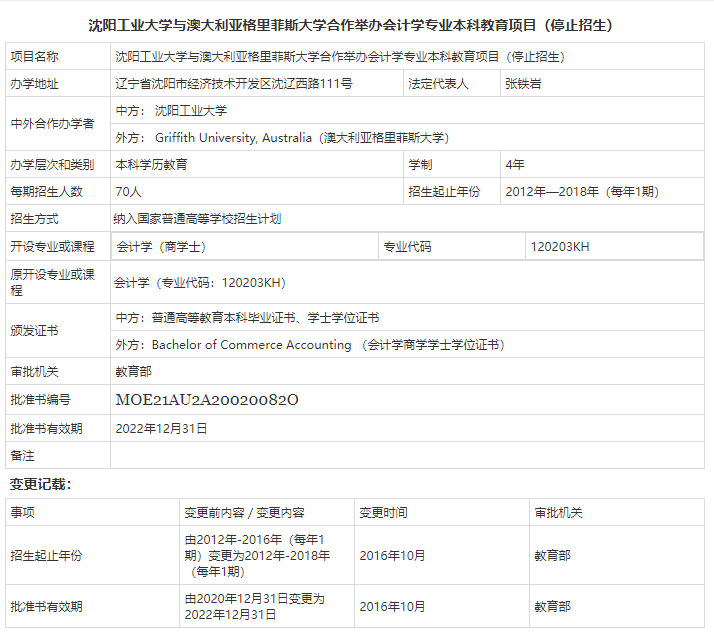Select the 原开设专业或课程 label

52,282
